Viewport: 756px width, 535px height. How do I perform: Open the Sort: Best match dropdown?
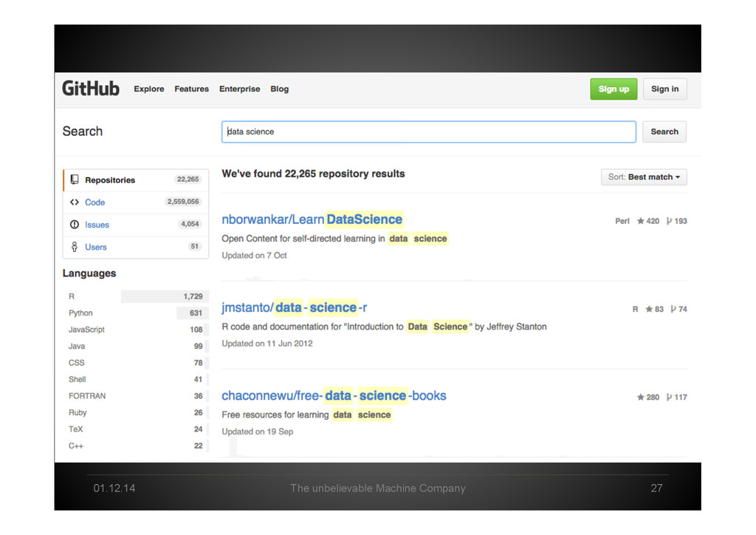(x=644, y=177)
